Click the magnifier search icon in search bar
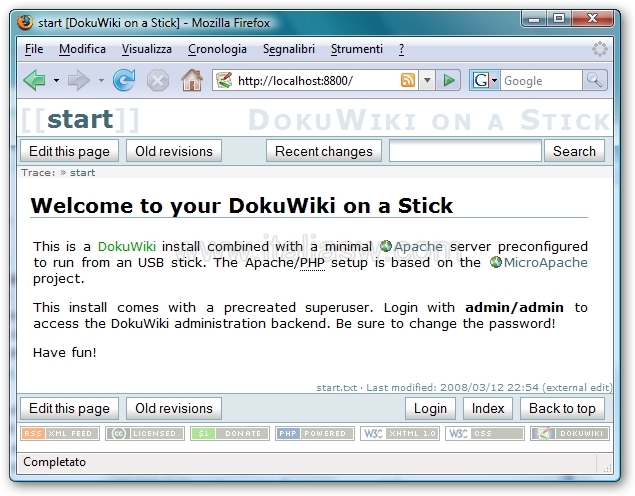 click(x=595, y=80)
